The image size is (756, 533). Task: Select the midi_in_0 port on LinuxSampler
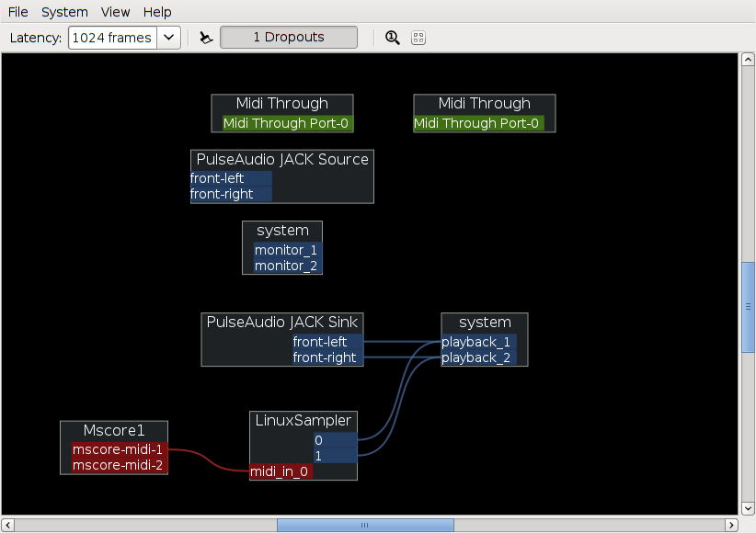coord(281,471)
